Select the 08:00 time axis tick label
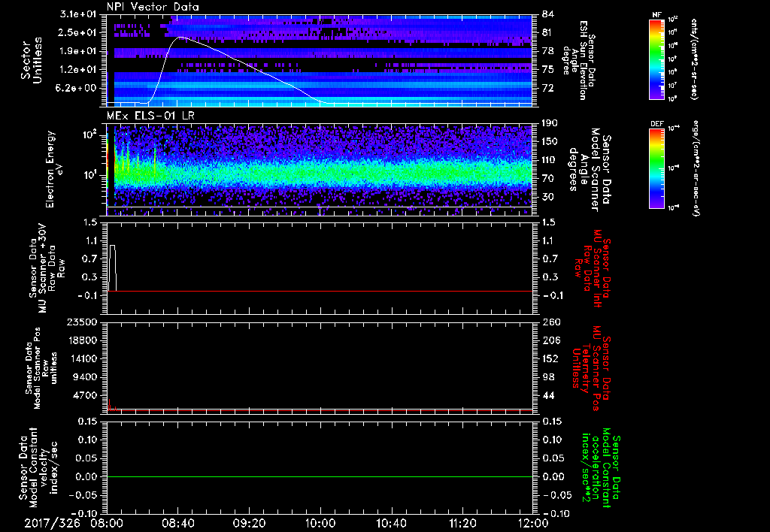 (107, 522)
